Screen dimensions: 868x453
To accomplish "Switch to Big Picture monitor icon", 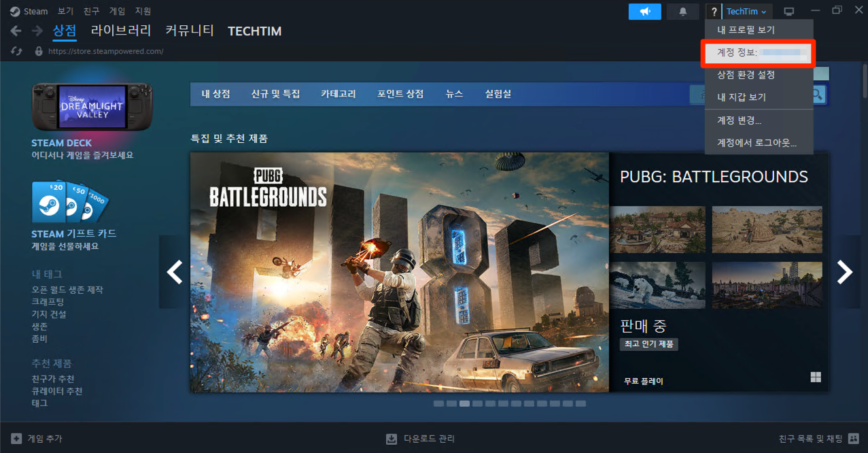I will (789, 12).
